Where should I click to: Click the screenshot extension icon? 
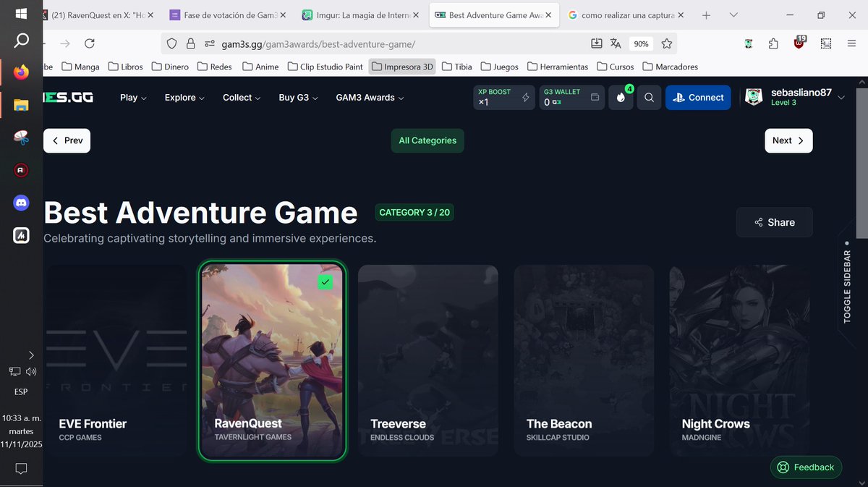(x=825, y=43)
